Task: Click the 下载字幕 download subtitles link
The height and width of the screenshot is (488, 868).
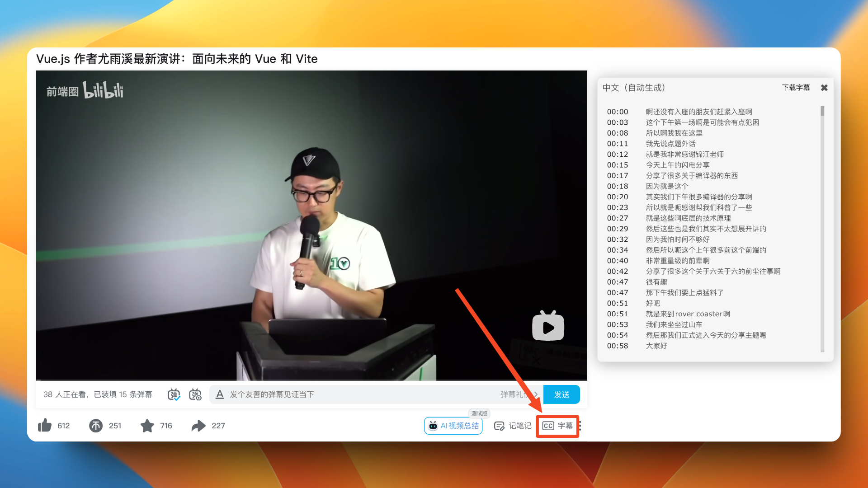Action: click(796, 88)
